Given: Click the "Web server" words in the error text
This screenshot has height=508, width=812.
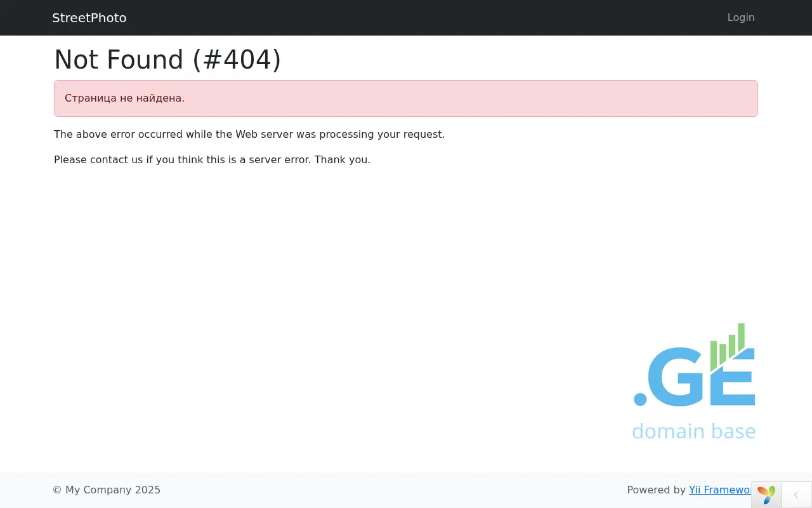Looking at the screenshot, I should [x=264, y=135].
